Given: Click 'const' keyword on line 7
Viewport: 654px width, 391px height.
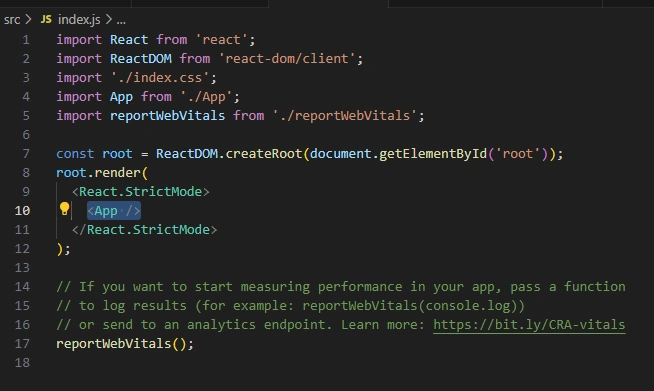Looking at the screenshot, I should (x=75, y=154).
